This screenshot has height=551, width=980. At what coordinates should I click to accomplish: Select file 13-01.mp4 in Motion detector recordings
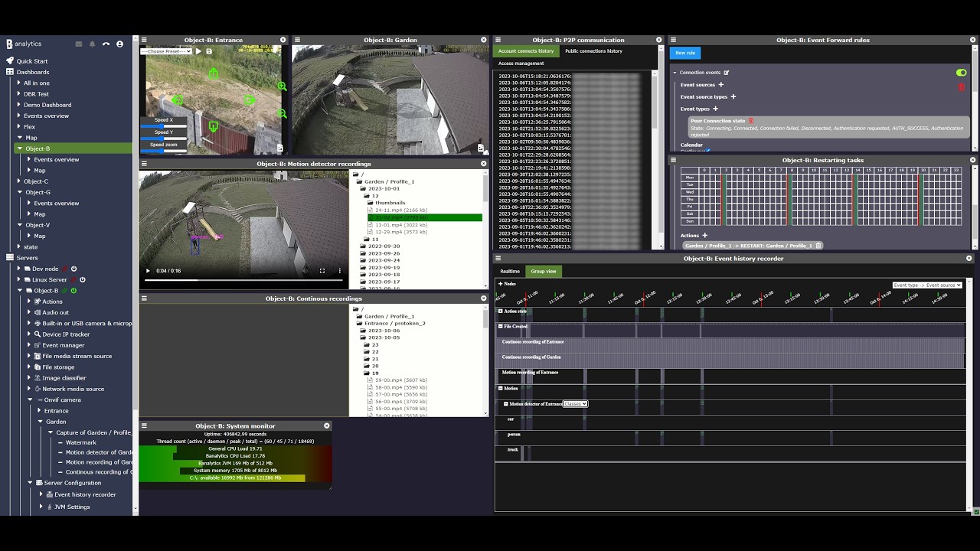(401, 225)
